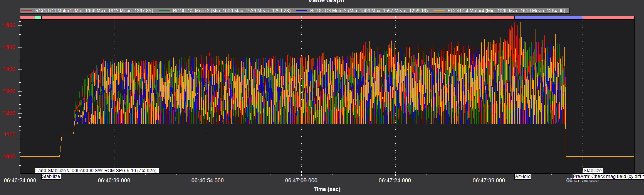Click the blue AltHold segment in mode bar
644x195 pixels.
[x=549, y=18]
